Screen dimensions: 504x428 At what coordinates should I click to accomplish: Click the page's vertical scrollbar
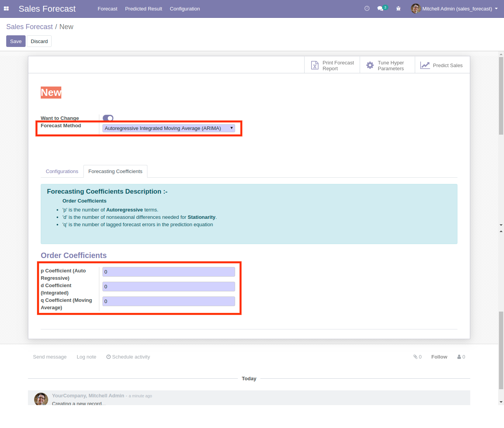click(x=501, y=97)
